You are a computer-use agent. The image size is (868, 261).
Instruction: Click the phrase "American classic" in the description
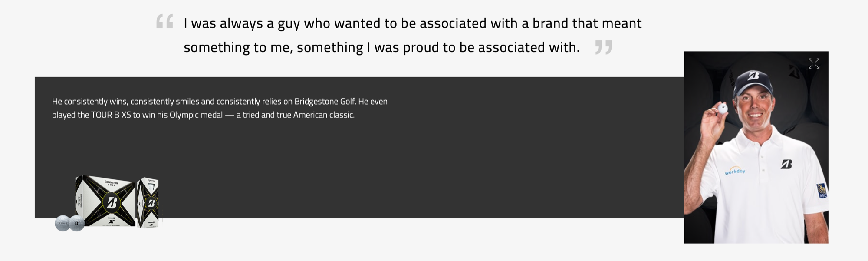click(324, 115)
